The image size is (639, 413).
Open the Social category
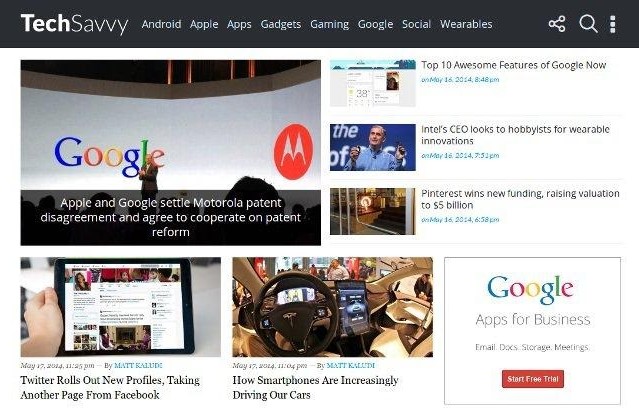(416, 24)
